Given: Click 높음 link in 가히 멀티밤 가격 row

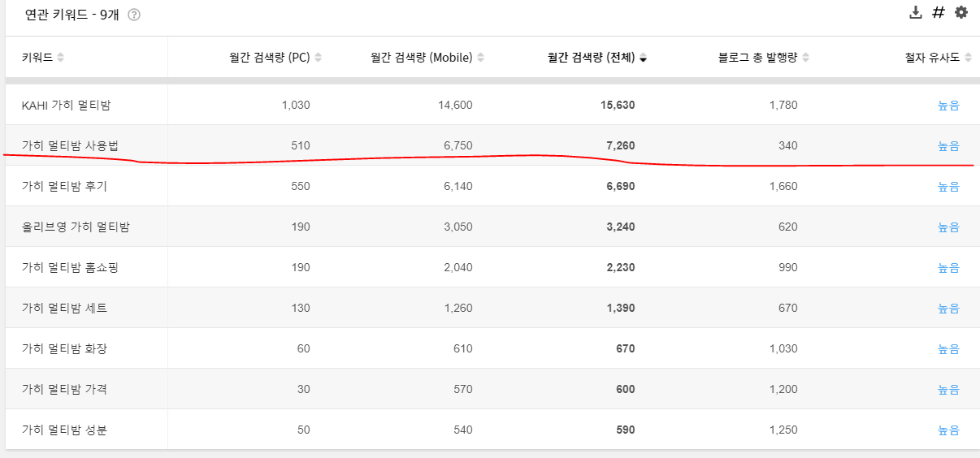Looking at the screenshot, I should point(948,389).
